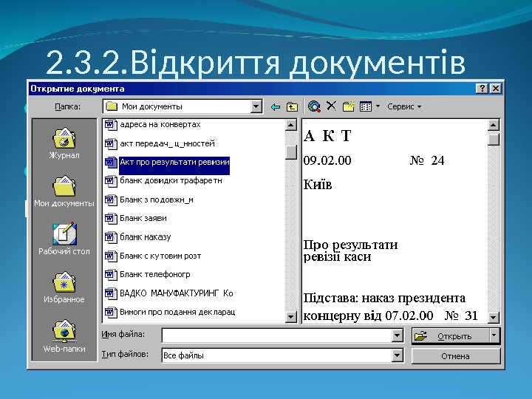Open the Избранное folder shortcut
The width and height of the screenshot is (532, 399).
64,287
